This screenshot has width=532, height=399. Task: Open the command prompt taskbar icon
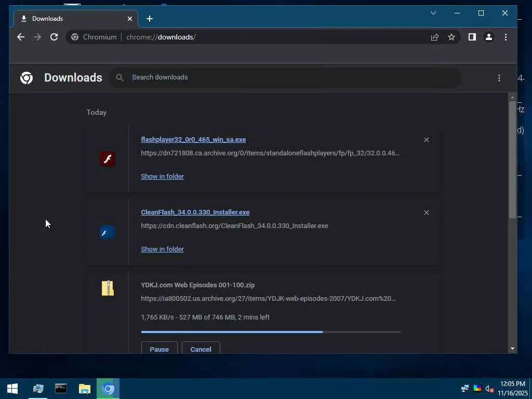pyautogui.click(x=61, y=389)
